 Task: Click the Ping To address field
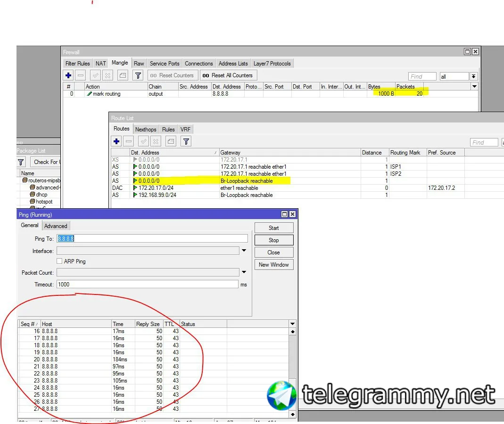click(x=152, y=239)
